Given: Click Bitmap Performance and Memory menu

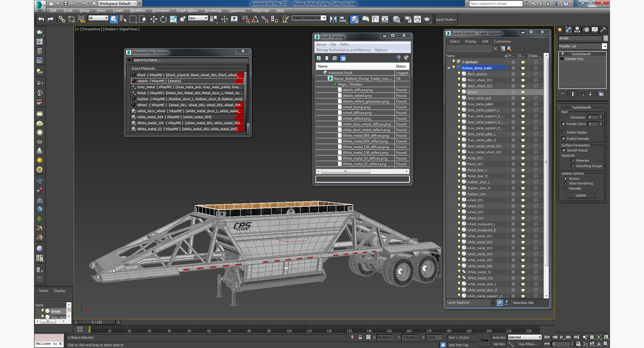Looking at the screenshot, I should point(344,50).
